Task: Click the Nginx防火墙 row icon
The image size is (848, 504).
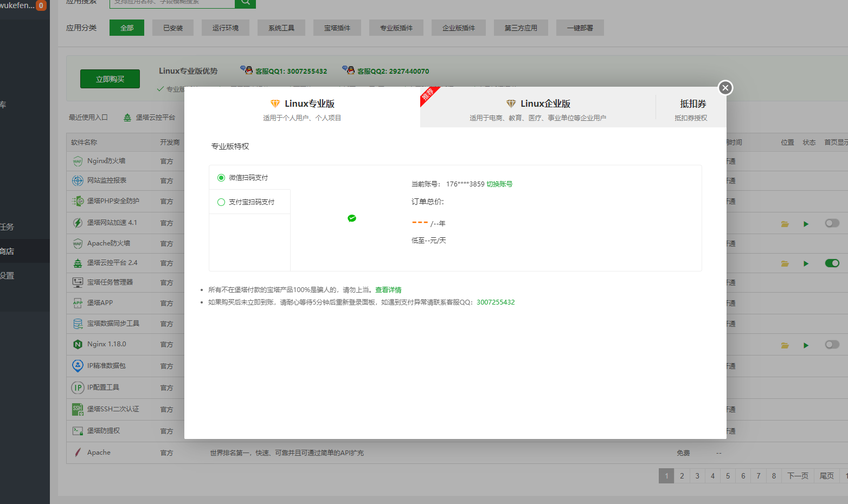Action: click(x=78, y=161)
